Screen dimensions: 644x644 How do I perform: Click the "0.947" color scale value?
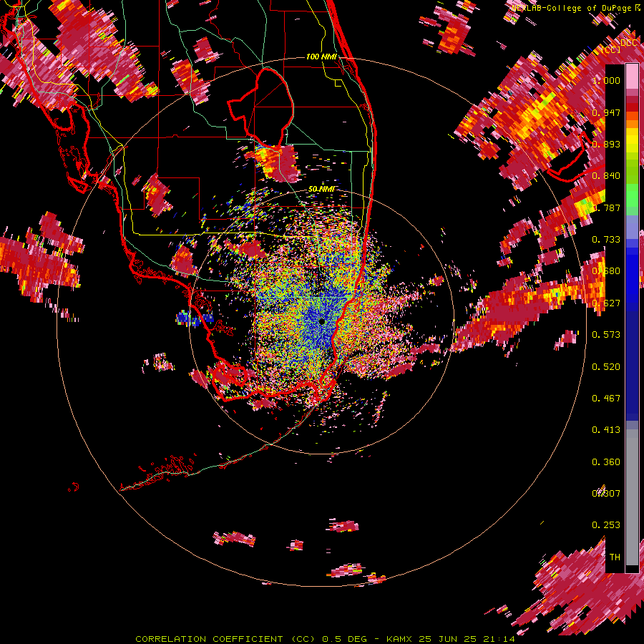(606, 112)
